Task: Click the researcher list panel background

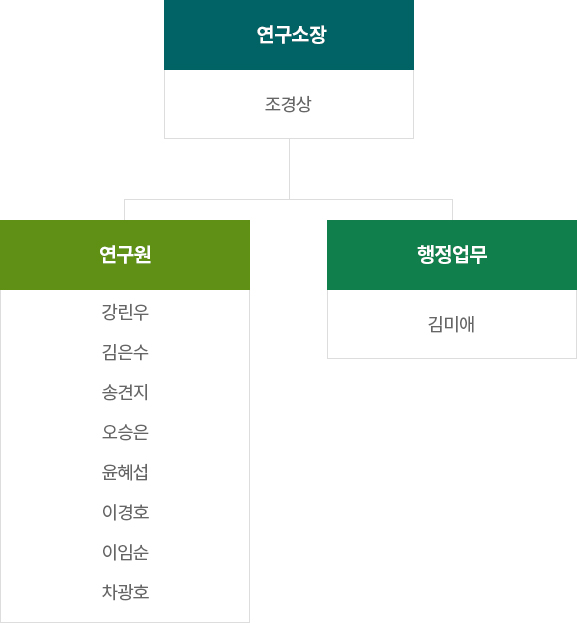Action: tap(125, 456)
